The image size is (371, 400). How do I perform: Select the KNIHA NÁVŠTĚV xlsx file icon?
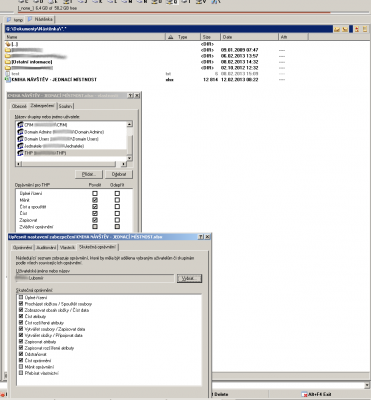[x=8, y=80]
